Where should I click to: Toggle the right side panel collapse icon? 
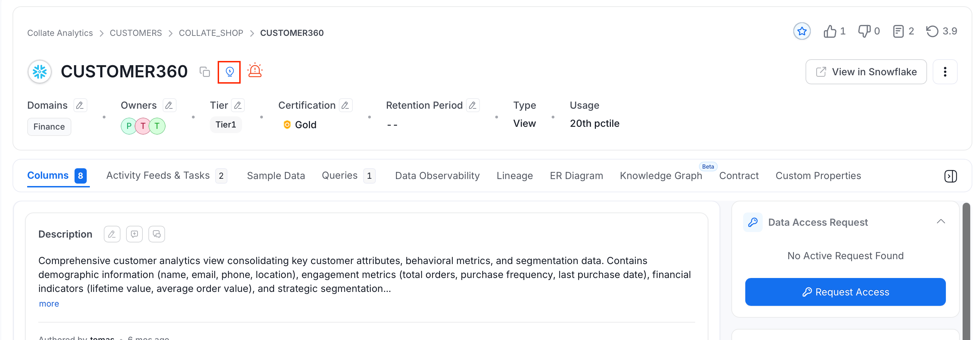point(950,176)
